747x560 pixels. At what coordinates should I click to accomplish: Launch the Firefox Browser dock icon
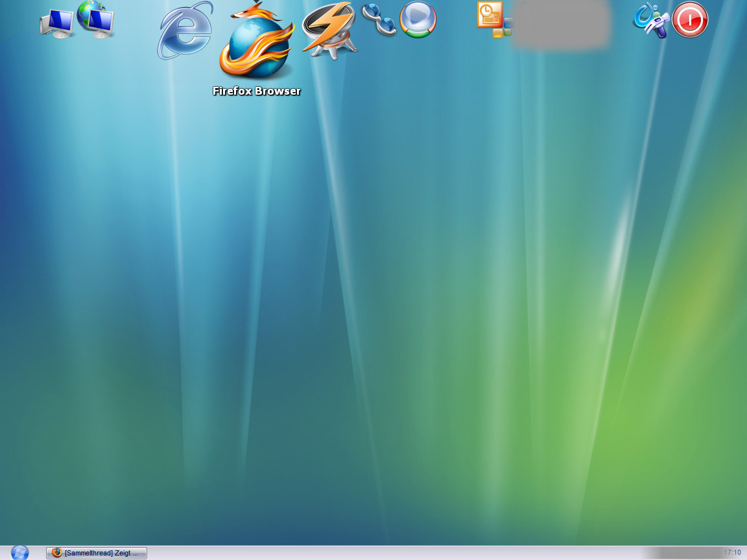click(x=256, y=40)
